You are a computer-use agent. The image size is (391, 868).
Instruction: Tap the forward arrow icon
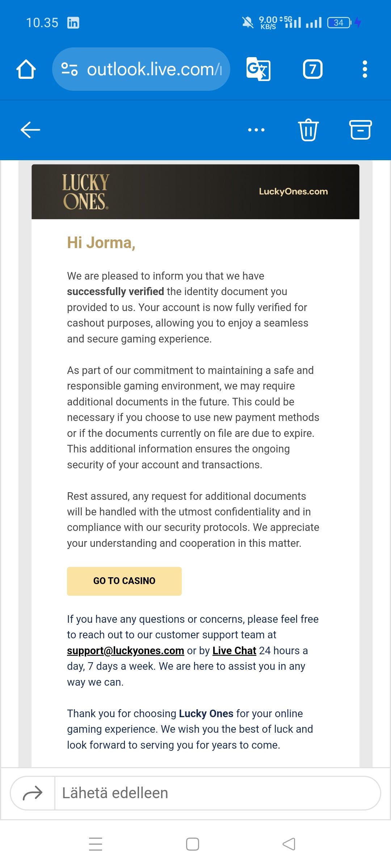[33, 793]
